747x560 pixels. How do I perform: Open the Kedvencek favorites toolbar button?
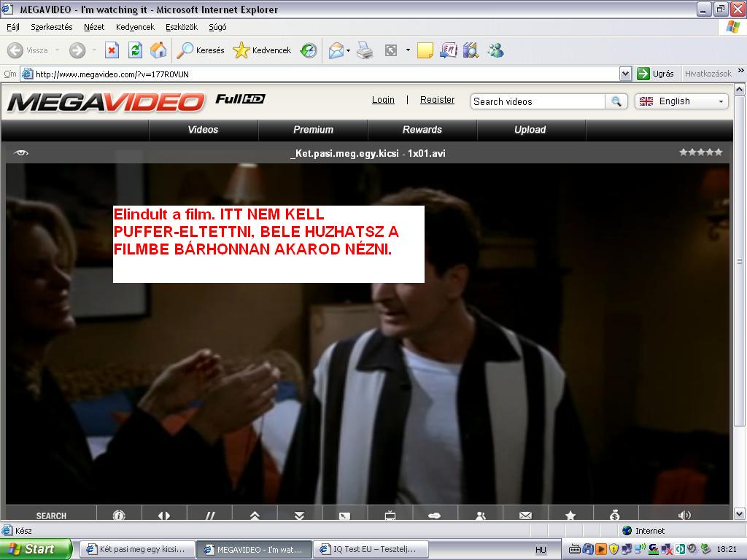click(x=262, y=50)
